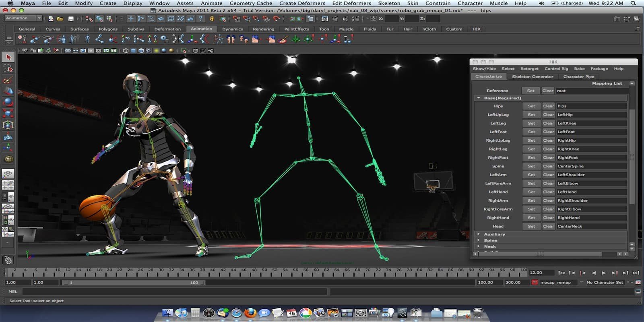Expand the Auxiliary section
The width and height of the screenshot is (644, 322).
click(x=479, y=234)
